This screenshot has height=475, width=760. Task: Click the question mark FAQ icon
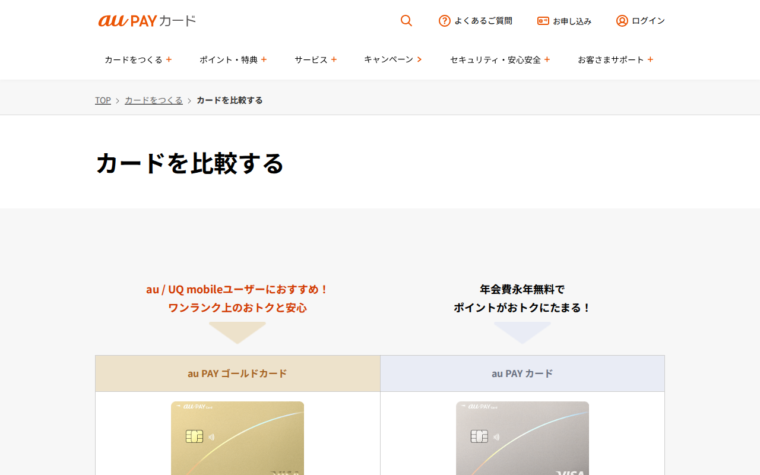coord(444,21)
